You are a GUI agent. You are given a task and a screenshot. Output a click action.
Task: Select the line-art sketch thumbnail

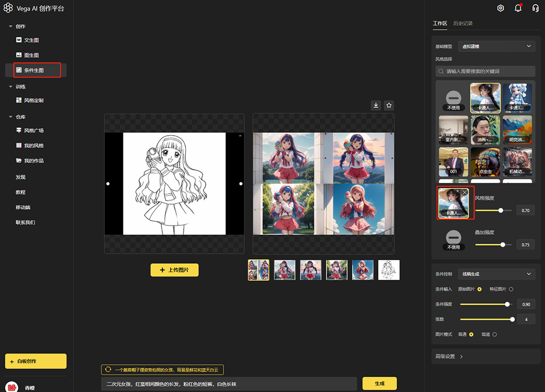[389, 270]
